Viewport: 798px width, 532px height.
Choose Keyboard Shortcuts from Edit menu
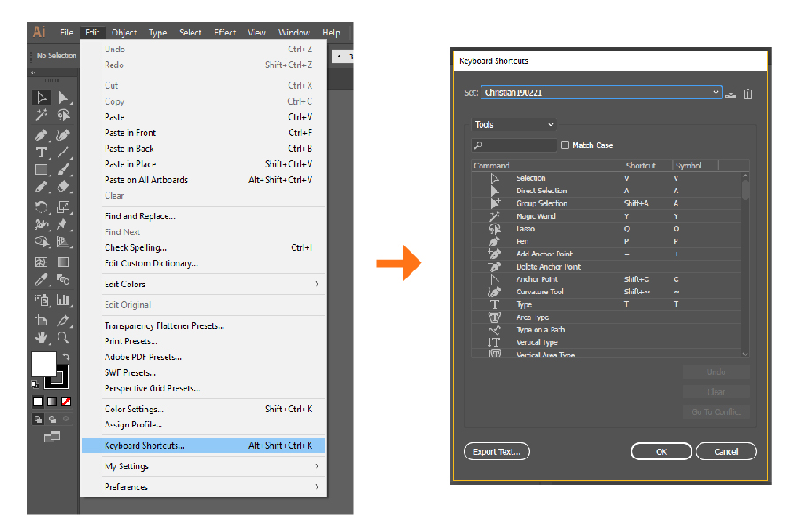[204, 445]
